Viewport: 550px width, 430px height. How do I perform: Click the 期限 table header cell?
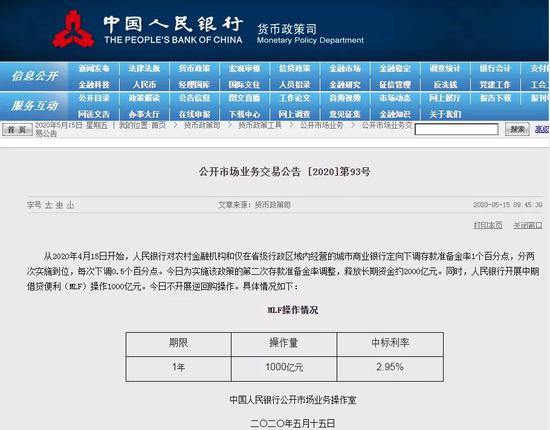tap(179, 344)
